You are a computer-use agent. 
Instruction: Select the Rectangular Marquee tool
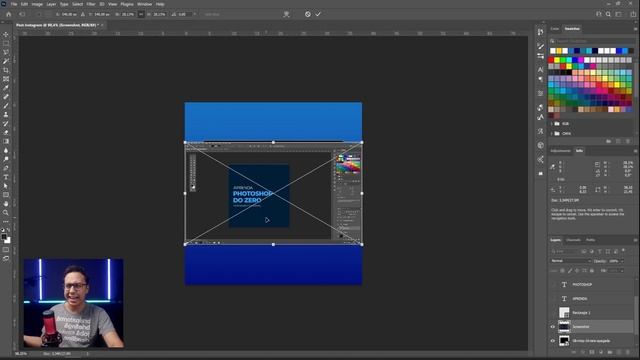[x=6, y=43]
